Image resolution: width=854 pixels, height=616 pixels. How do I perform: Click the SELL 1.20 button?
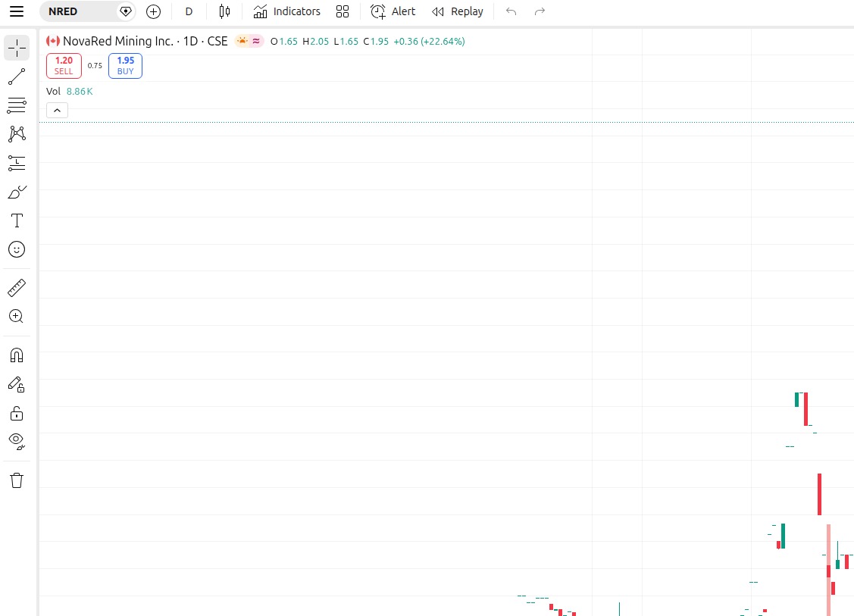pos(63,66)
